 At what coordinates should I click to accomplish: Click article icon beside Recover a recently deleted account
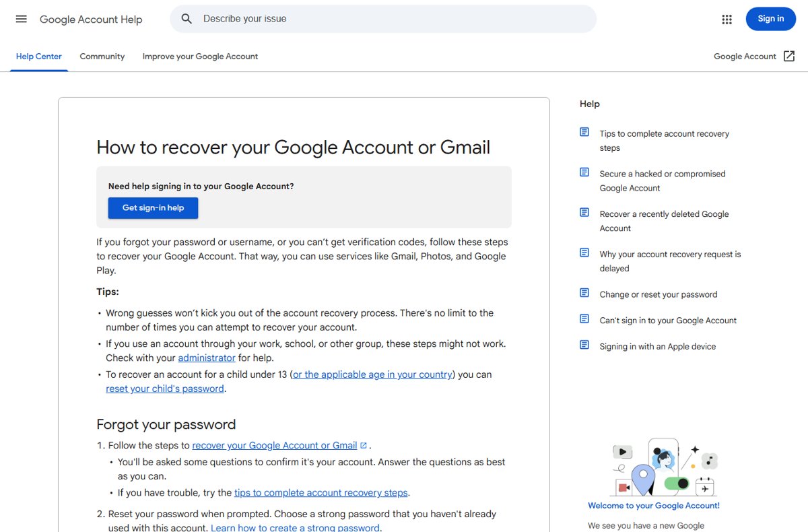tap(584, 212)
